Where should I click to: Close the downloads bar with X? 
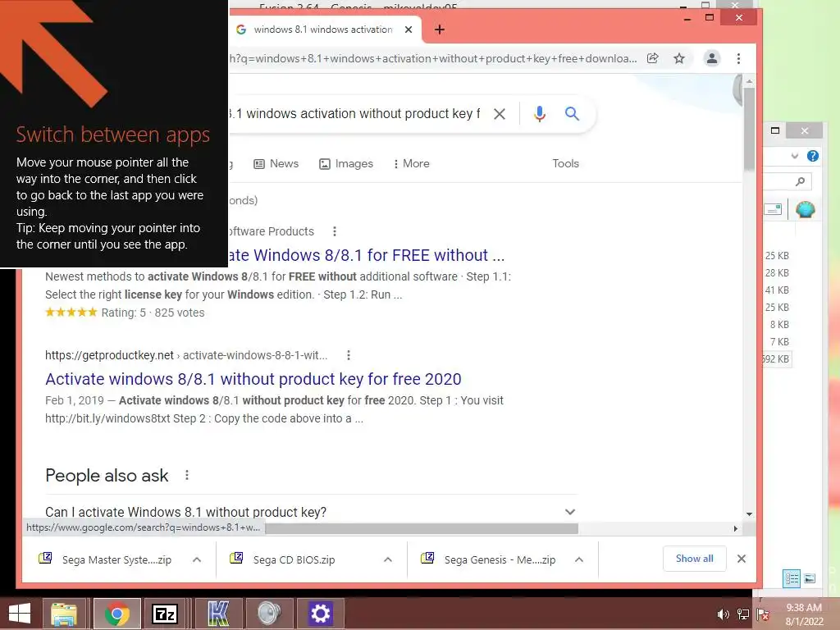click(x=742, y=559)
